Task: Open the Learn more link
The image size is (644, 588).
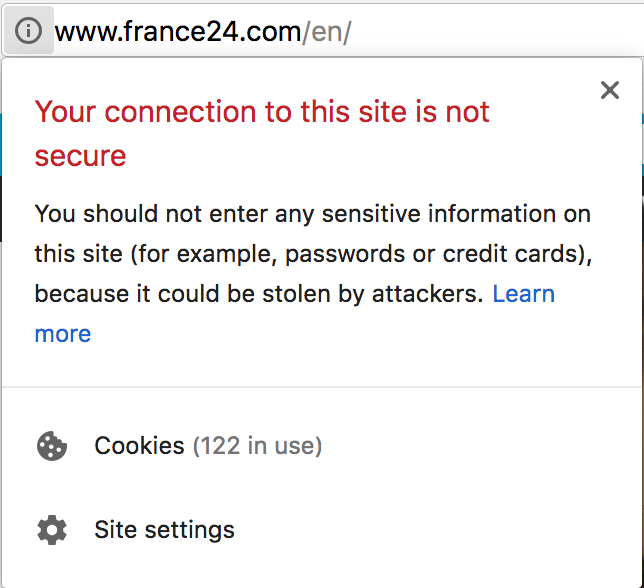Action: point(523,294)
